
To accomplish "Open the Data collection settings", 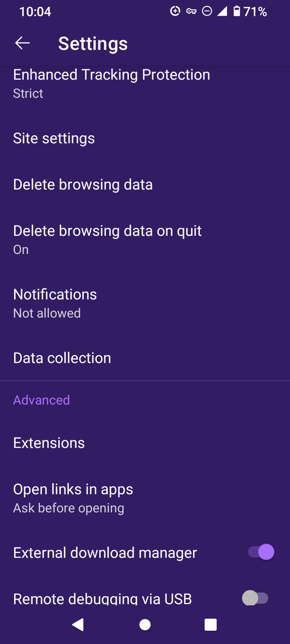I will [62, 358].
